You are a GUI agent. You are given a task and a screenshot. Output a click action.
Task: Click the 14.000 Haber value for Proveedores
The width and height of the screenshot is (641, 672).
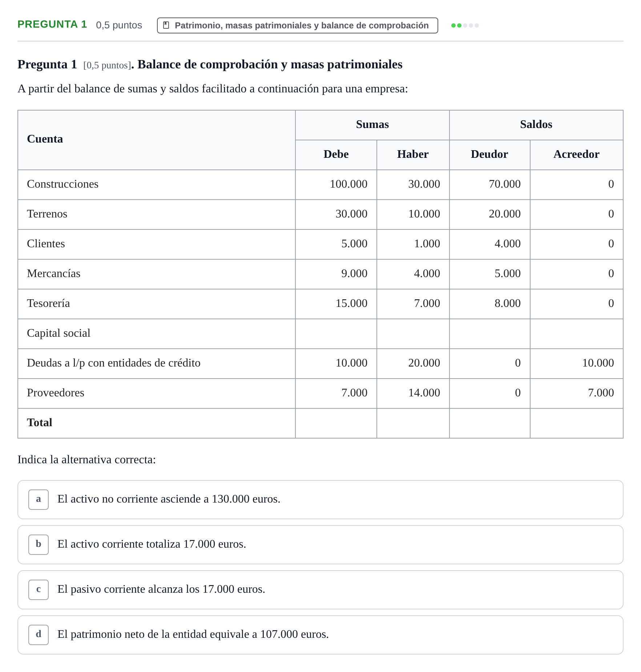point(424,393)
